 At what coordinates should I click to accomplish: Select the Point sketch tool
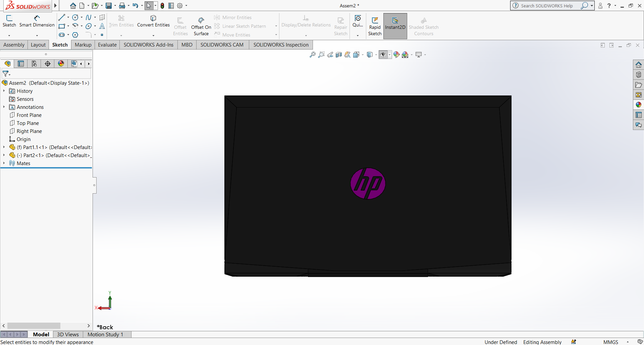102,35
